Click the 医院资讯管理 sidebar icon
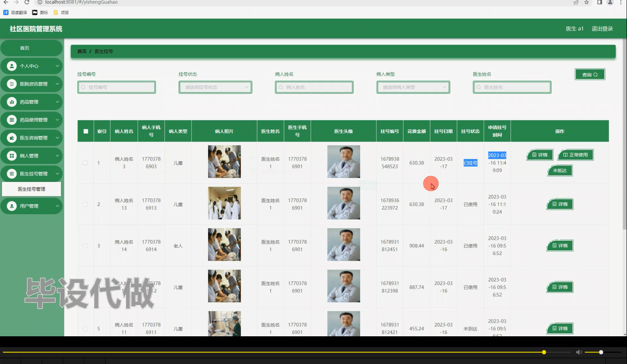627x364 pixels. (12, 84)
